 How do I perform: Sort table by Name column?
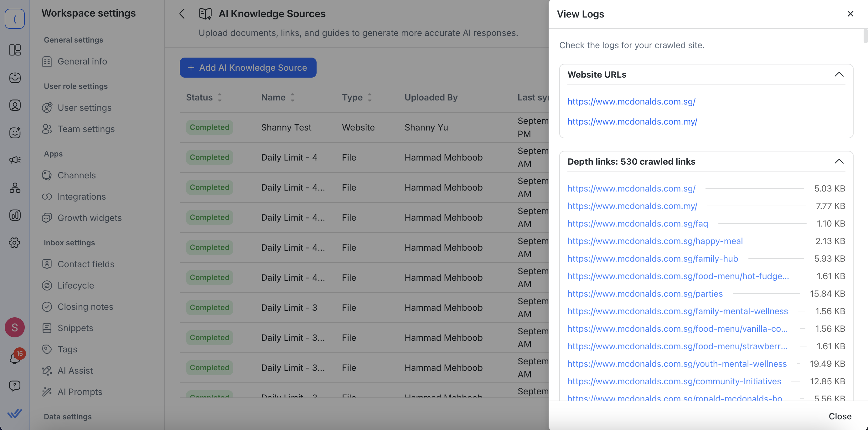click(x=292, y=97)
